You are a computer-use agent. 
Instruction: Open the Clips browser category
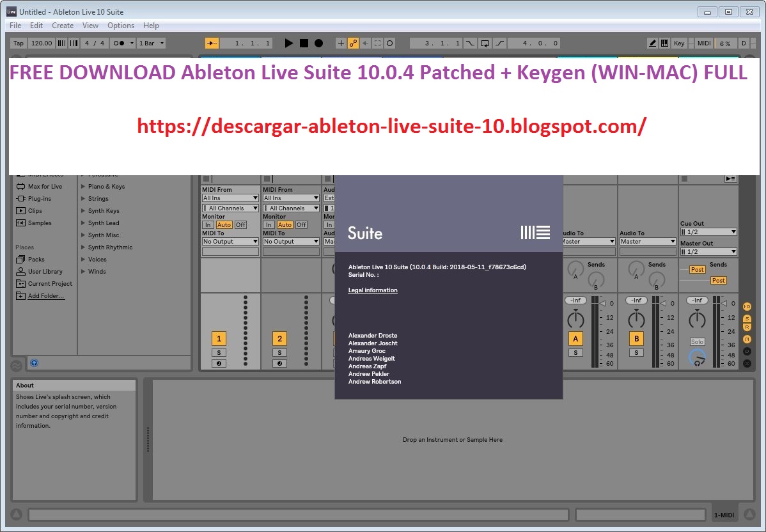click(29, 210)
